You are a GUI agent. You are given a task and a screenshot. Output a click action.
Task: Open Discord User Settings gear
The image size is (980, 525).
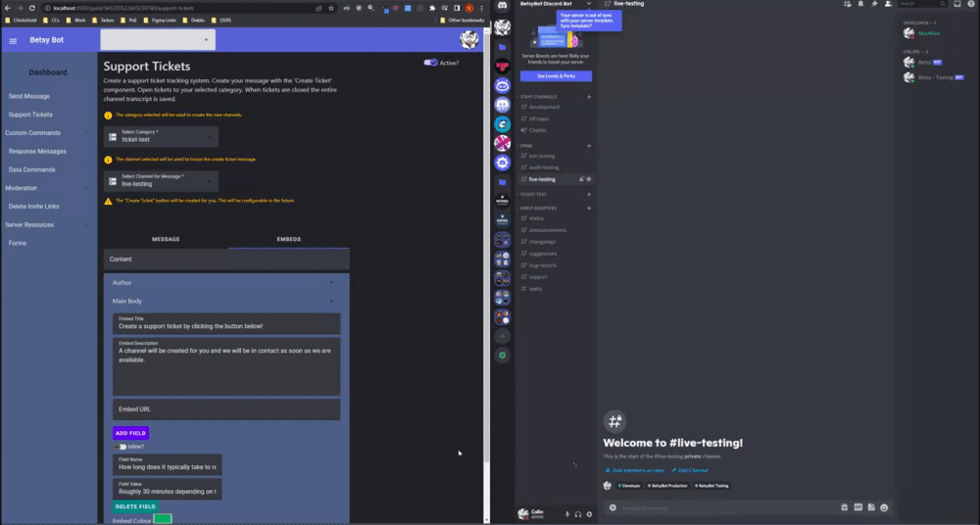[x=589, y=514]
